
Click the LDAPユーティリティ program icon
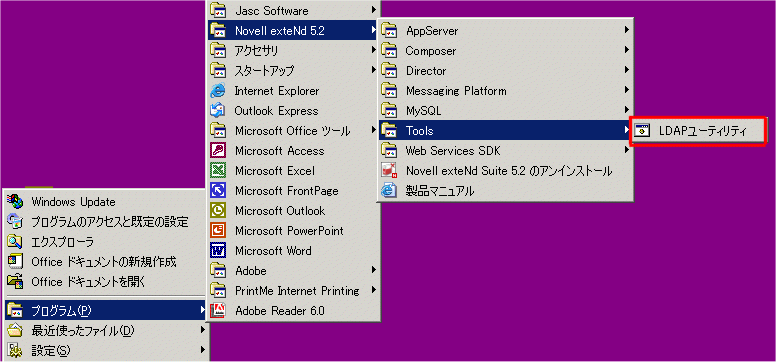[642, 131]
